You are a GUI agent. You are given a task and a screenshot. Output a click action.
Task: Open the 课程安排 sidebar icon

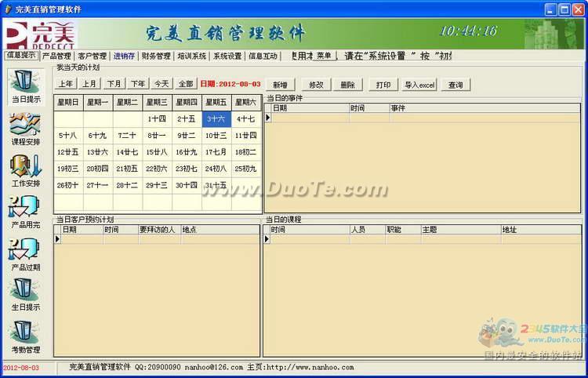click(26, 129)
